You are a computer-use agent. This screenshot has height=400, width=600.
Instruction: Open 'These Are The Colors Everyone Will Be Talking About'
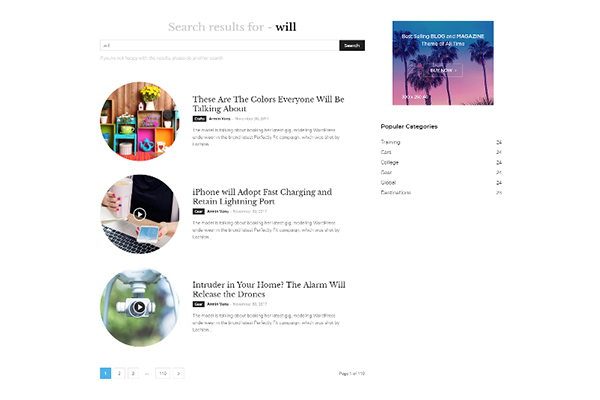point(268,104)
